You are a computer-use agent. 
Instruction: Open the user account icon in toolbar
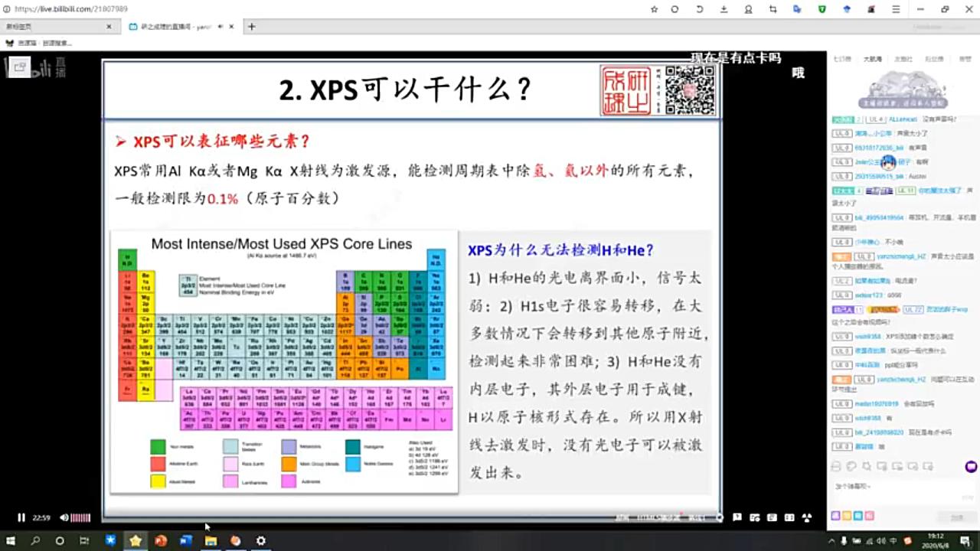(749, 9)
